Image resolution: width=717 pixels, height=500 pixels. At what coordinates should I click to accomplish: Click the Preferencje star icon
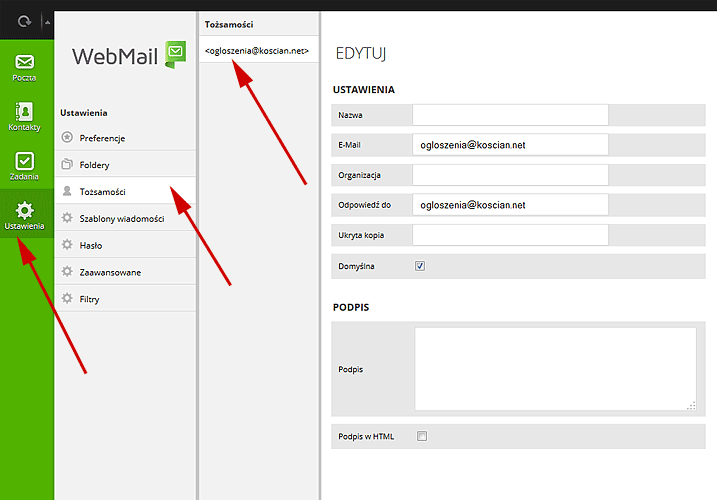point(67,137)
